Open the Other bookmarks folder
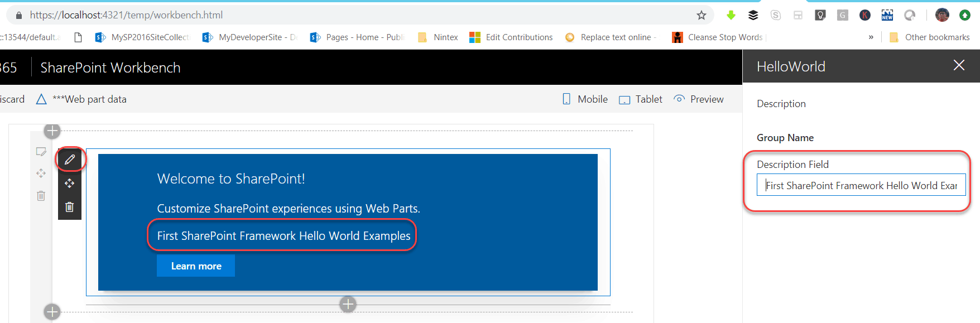This screenshot has height=323, width=980. [x=930, y=37]
